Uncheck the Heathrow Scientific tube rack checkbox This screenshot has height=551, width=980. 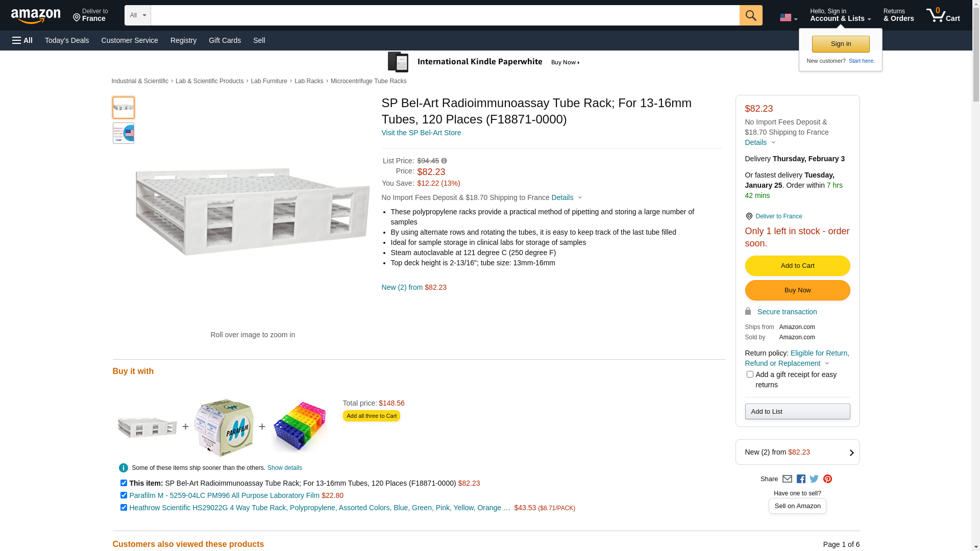point(124,508)
